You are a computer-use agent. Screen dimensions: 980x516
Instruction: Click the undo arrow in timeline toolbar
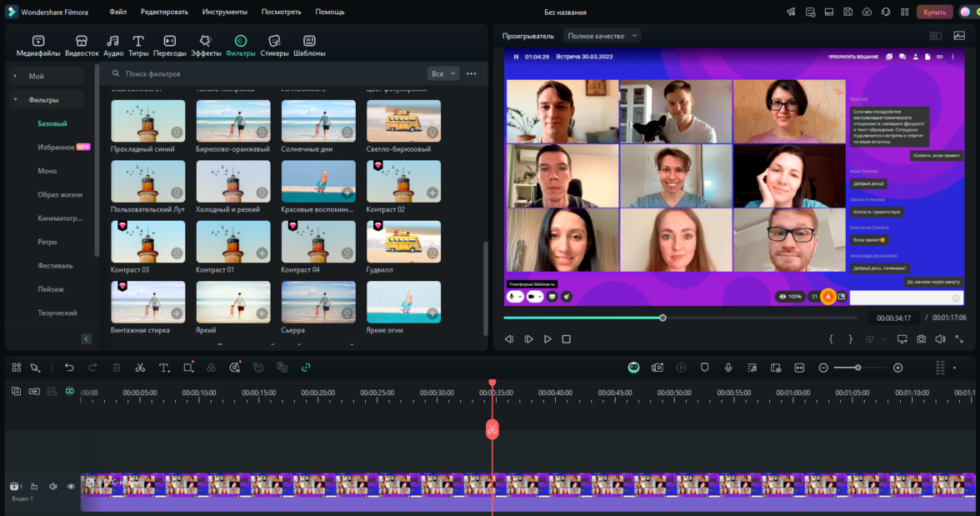(x=69, y=368)
